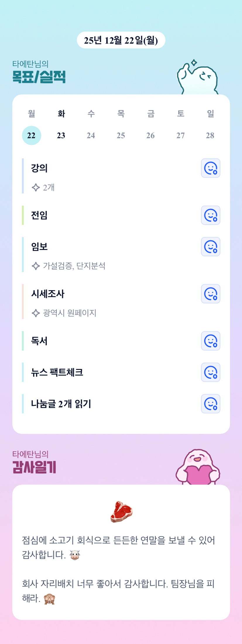
Task: Tap the smiley icon for 독서 goal
Action: coord(210,341)
